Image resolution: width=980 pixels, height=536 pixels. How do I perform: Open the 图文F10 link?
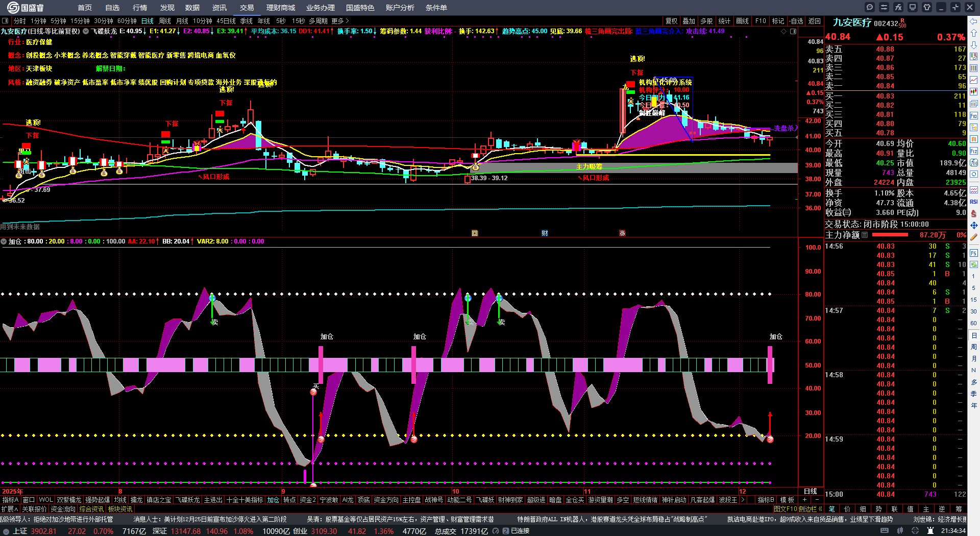pyautogui.click(x=785, y=508)
